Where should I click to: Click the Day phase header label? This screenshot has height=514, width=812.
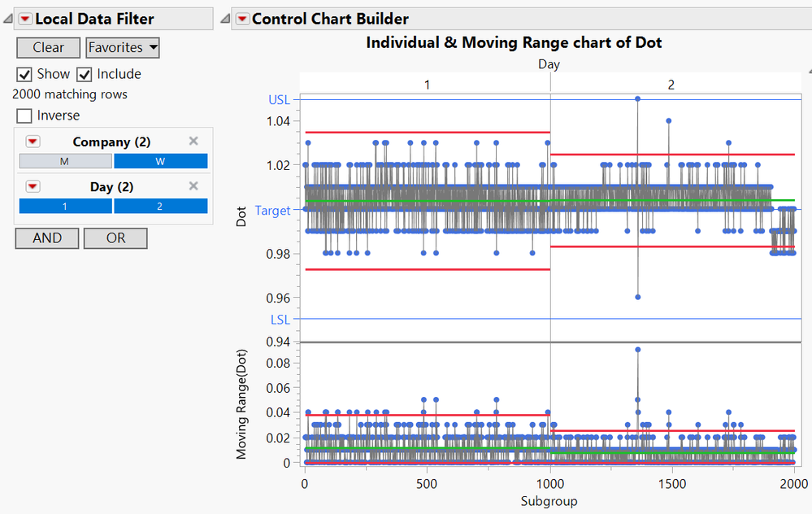(x=549, y=64)
